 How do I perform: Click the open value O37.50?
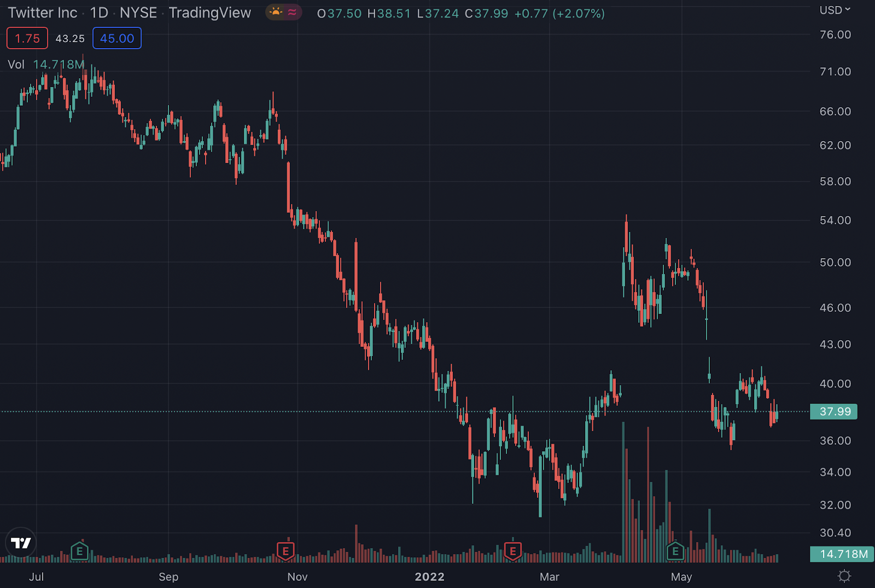[x=339, y=14]
